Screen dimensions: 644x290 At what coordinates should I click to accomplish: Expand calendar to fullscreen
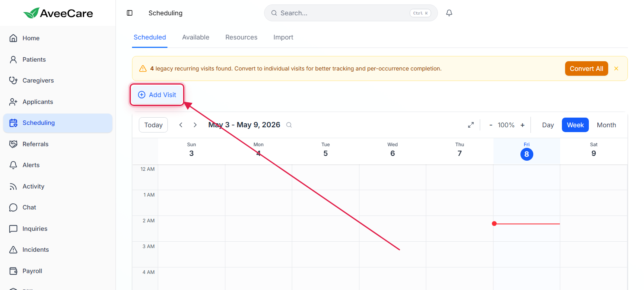click(471, 125)
